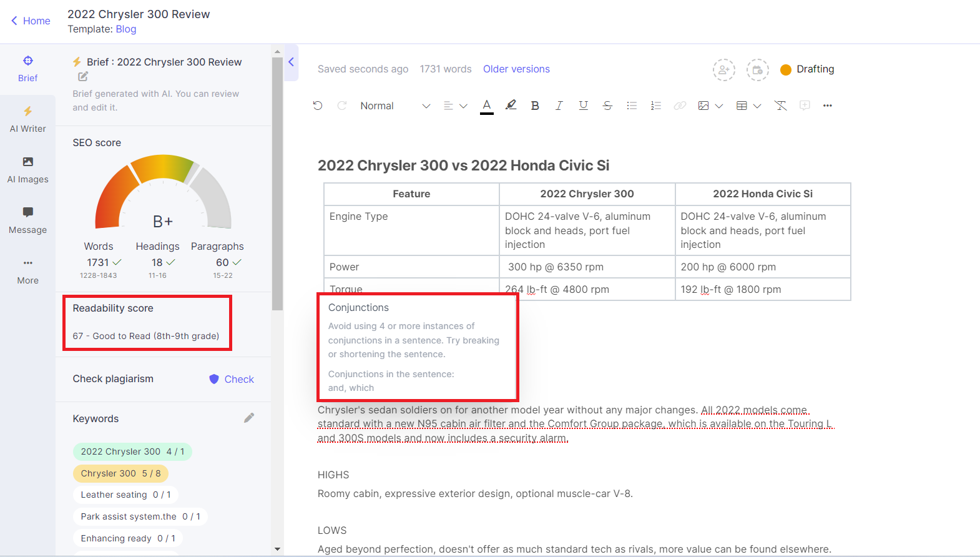Image resolution: width=980 pixels, height=557 pixels.
Task: Insert an image
Action: pyautogui.click(x=703, y=106)
